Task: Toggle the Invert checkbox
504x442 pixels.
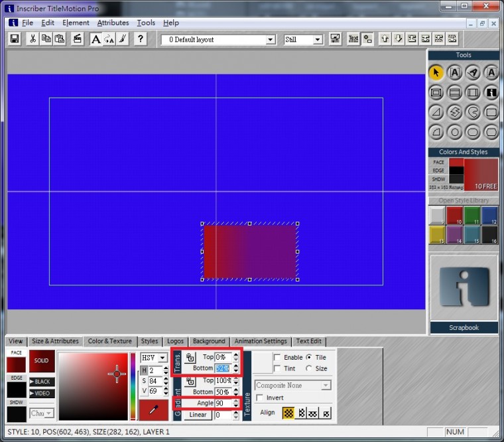Action: click(260, 398)
